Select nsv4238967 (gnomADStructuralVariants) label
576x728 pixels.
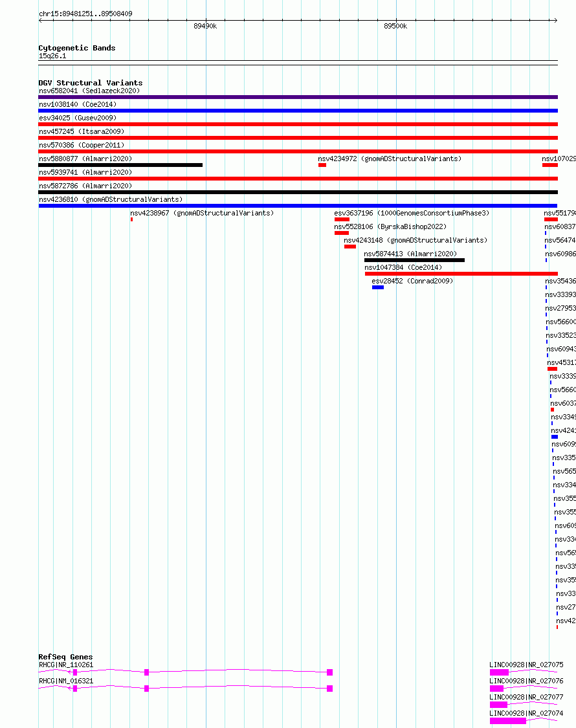tap(202, 213)
